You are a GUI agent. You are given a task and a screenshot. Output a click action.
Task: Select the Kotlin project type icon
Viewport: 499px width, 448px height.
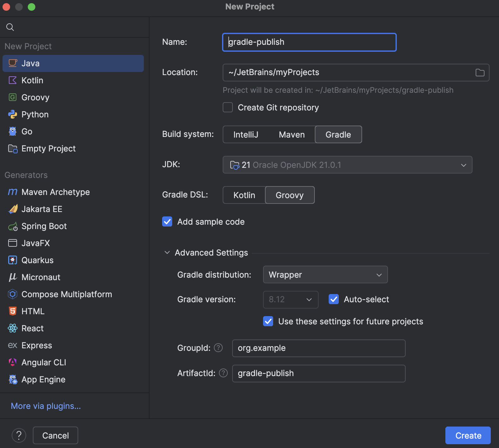point(13,80)
